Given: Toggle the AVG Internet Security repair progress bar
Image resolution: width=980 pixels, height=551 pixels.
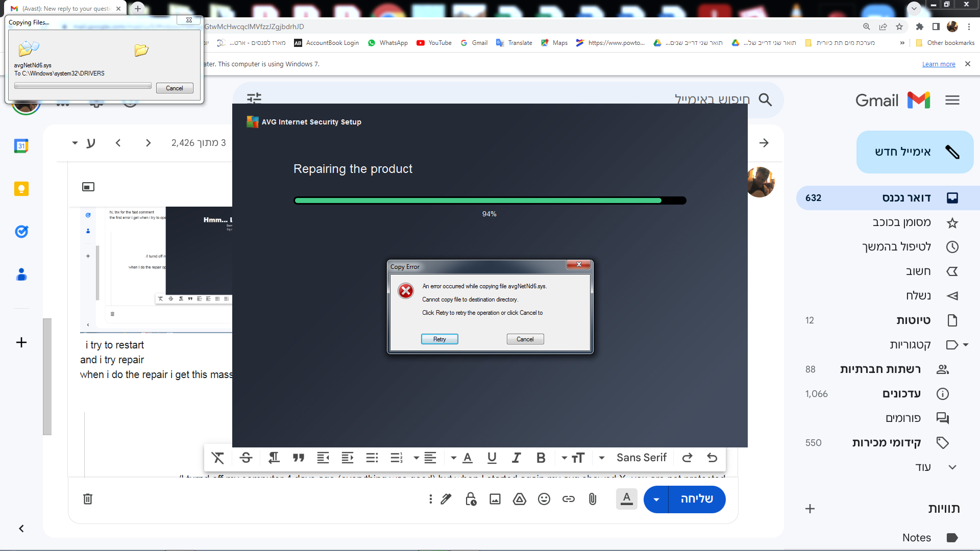Looking at the screenshot, I should point(489,201).
